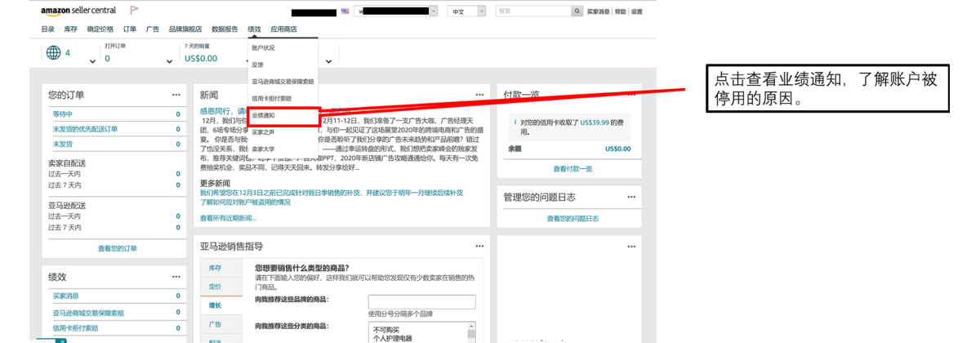
Task: Open the redacted account selector dropdown
Action: pos(395,11)
